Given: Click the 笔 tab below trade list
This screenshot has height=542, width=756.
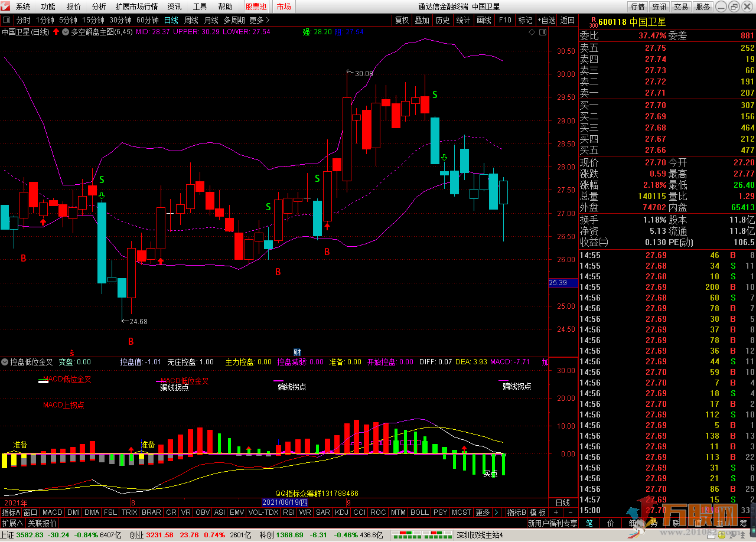Looking at the screenshot, I should coord(589,523).
